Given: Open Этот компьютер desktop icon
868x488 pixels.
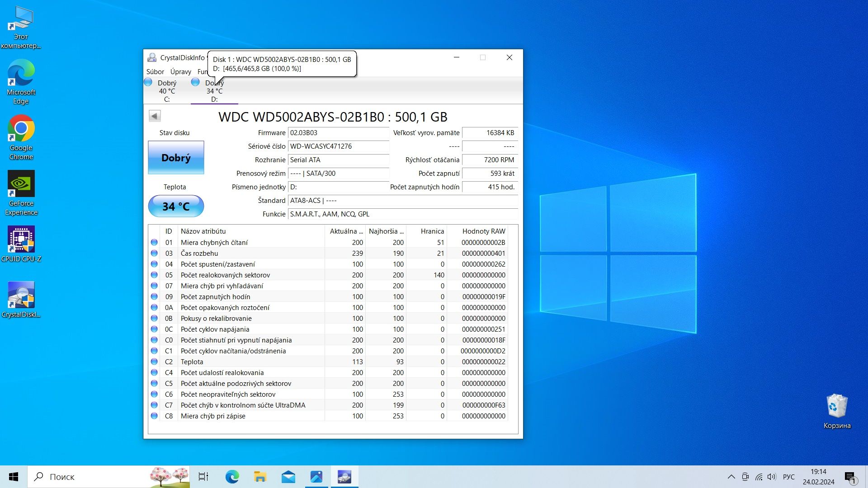Looking at the screenshot, I should click(21, 27).
